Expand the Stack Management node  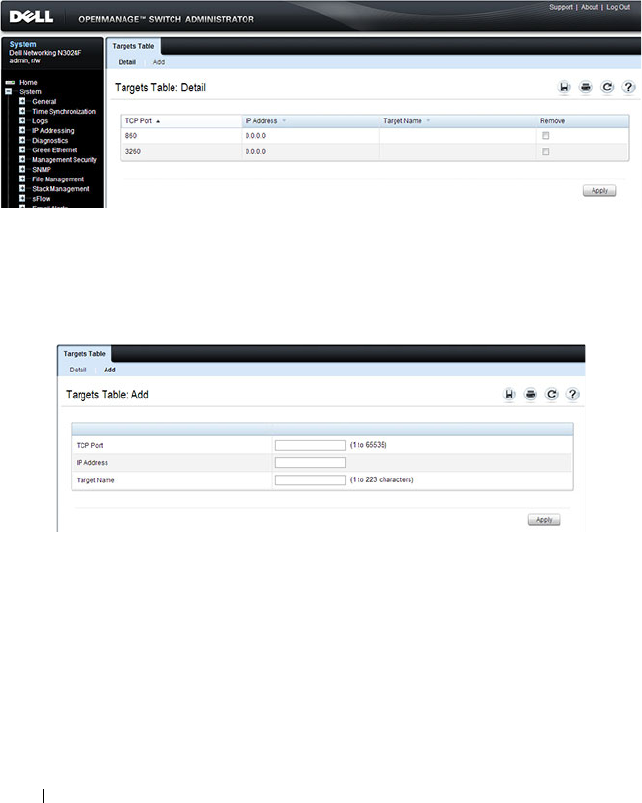pos(22,188)
